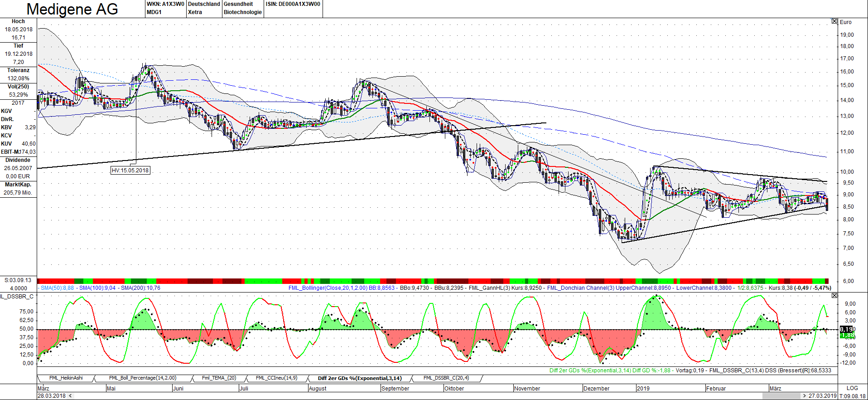Select the Fml_TEMA_(20) indicator tab
The width and height of the screenshot is (868, 400).
219,378
